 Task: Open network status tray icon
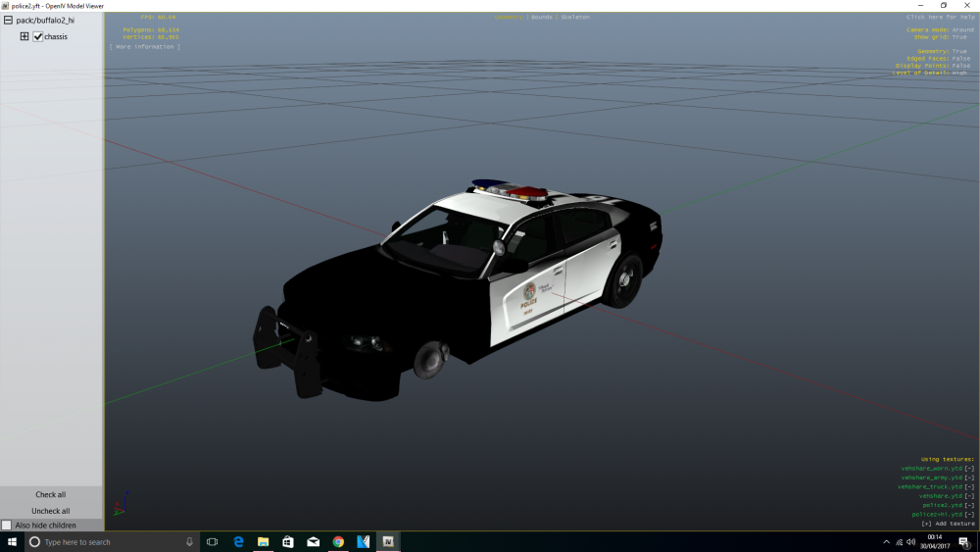899,542
